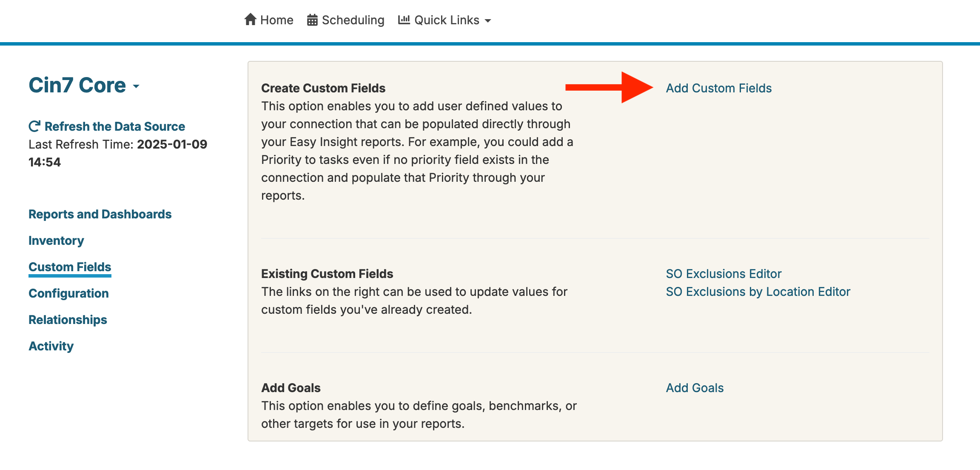Viewport: 980px width, 470px height.
Task: Open the Cin7 Core data source title
Action: pos(77,85)
